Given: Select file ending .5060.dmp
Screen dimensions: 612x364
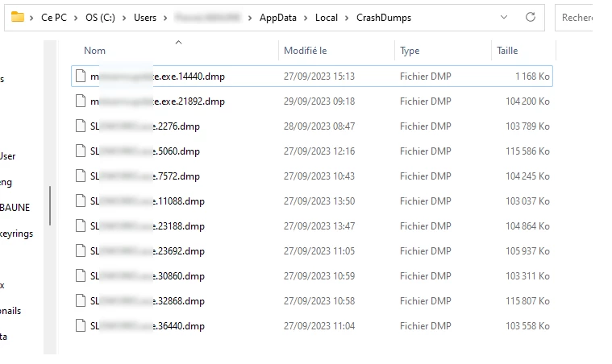Looking at the screenshot, I should click(312, 151).
